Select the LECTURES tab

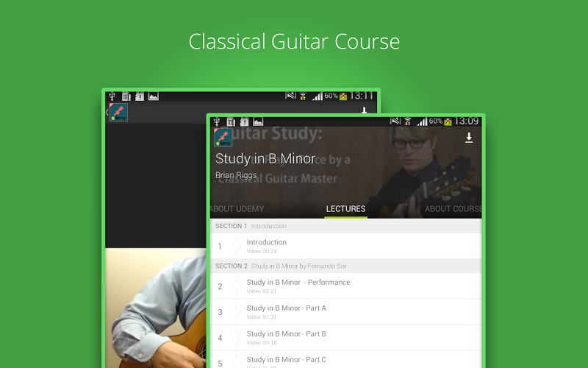pyautogui.click(x=345, y=209)
